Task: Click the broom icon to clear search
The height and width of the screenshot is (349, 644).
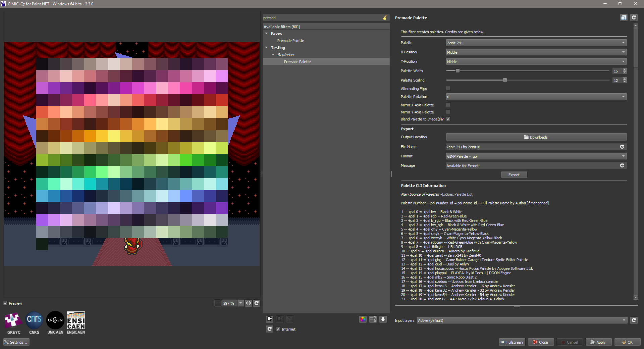Action: click(385, 18)
